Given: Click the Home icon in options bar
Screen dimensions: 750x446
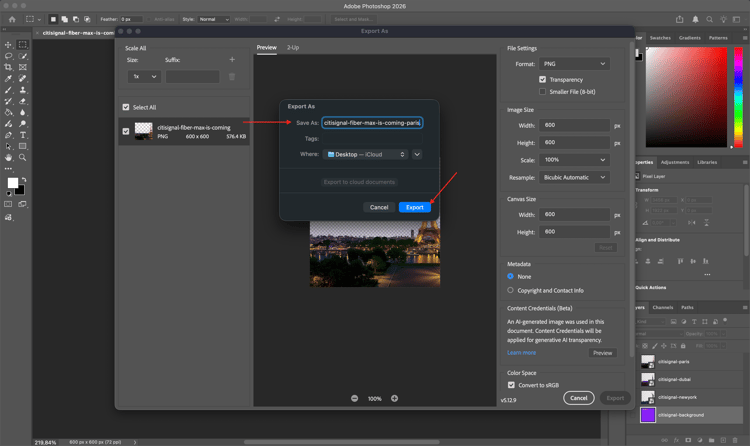Looking at the screenshot, I should point(12,19).
